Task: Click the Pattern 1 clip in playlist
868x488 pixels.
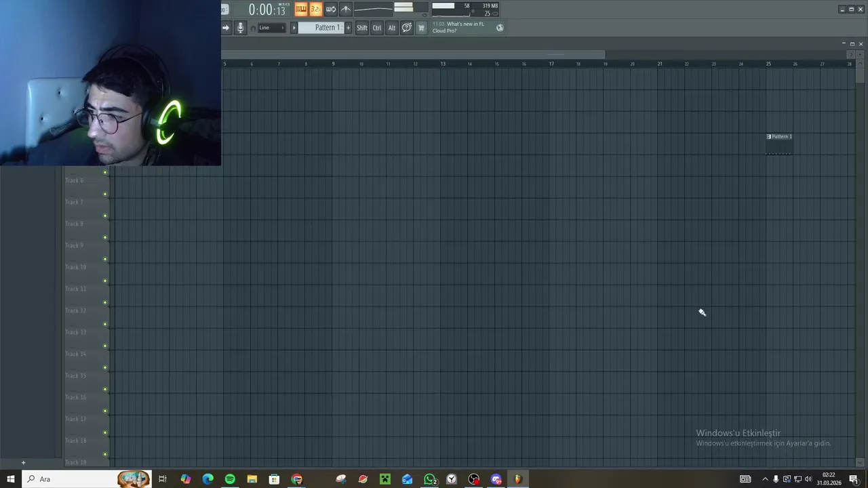Action: (779, 144)
